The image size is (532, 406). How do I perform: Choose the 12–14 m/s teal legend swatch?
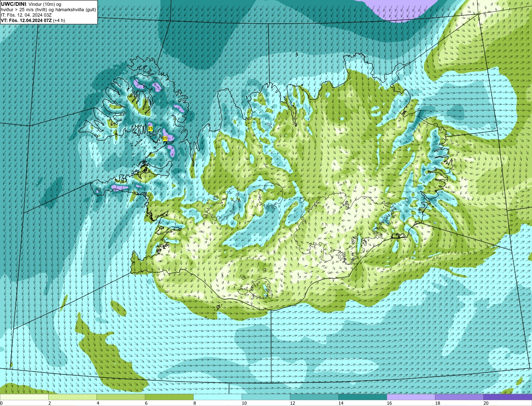[x=314, y=397]
